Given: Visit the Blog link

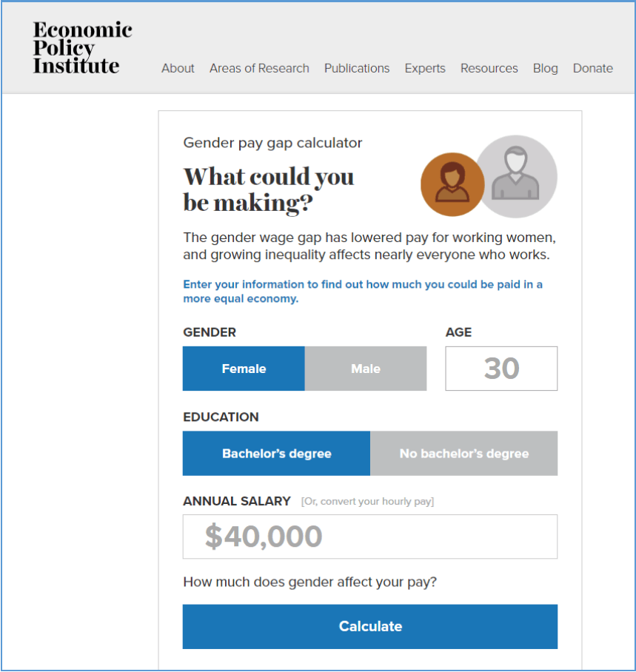Looking at the screenshot, I should (546, 68).
